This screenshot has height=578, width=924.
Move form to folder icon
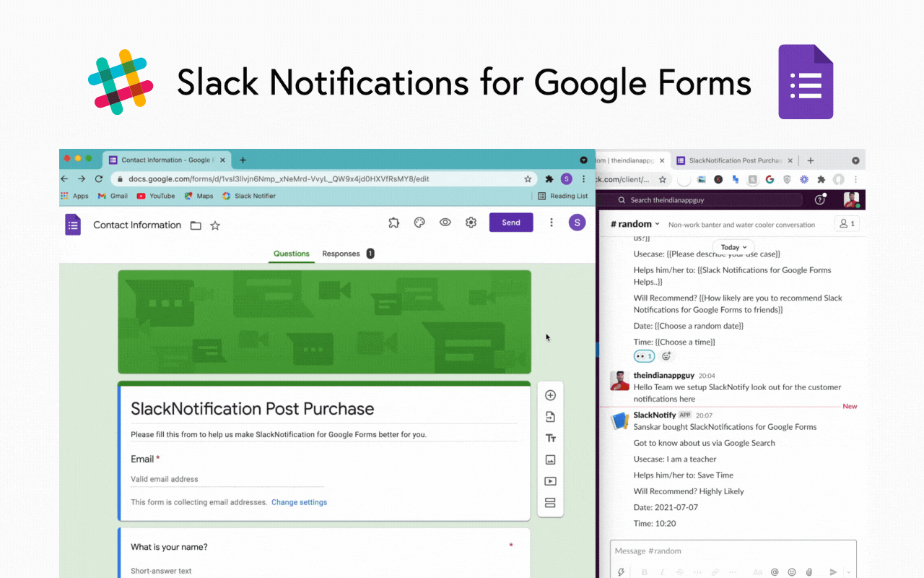click(x=196, y=225)
